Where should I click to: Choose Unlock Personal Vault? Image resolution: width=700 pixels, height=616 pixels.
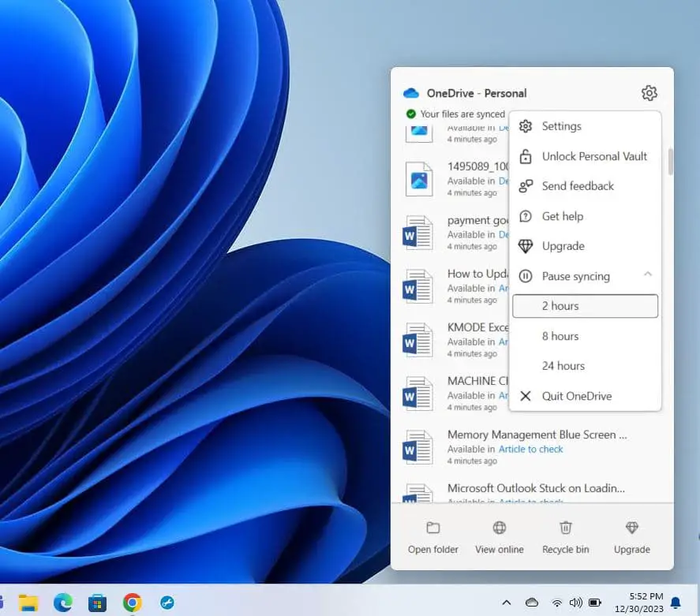point(586,157)
